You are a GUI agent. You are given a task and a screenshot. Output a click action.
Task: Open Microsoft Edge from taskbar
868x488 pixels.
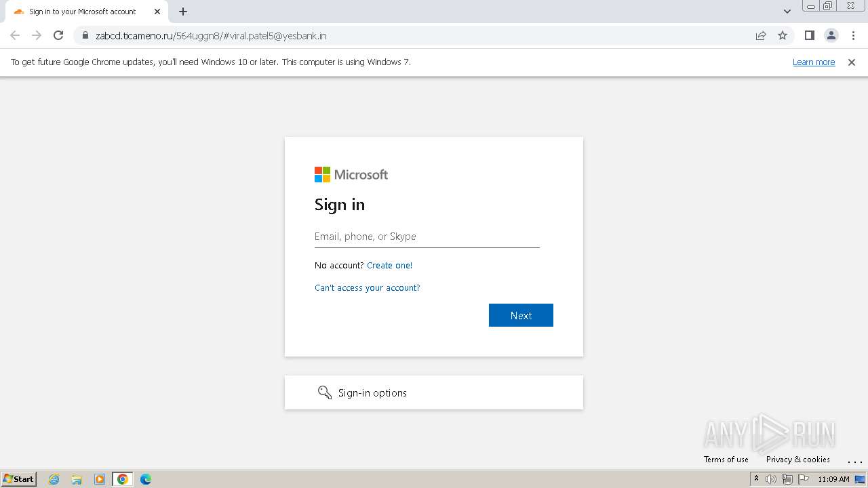146,479
